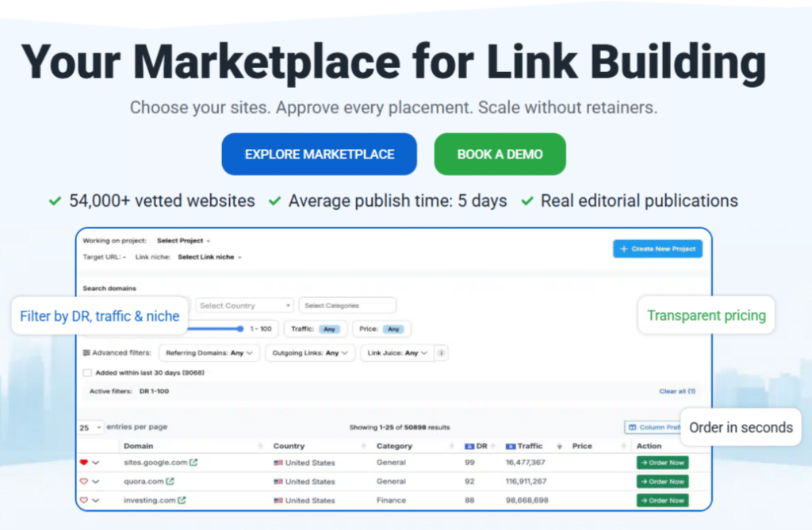812x530 pixels.
Task: Open Column Preferences via its icon
Action: [631, 425]
